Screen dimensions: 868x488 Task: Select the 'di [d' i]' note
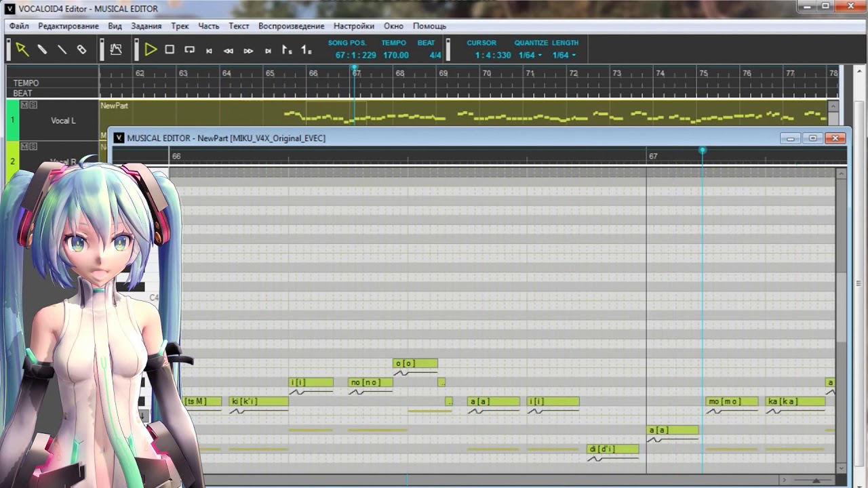[x=613, y=449]
